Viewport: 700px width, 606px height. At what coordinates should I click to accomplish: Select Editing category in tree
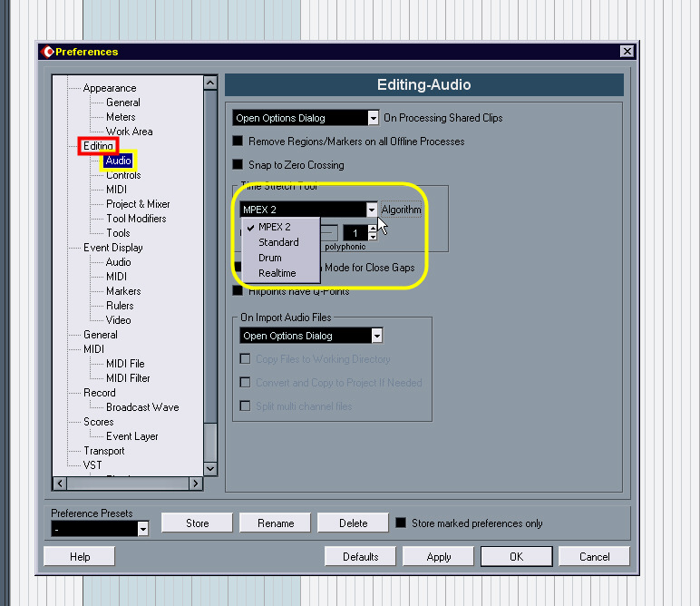[98, 146]
